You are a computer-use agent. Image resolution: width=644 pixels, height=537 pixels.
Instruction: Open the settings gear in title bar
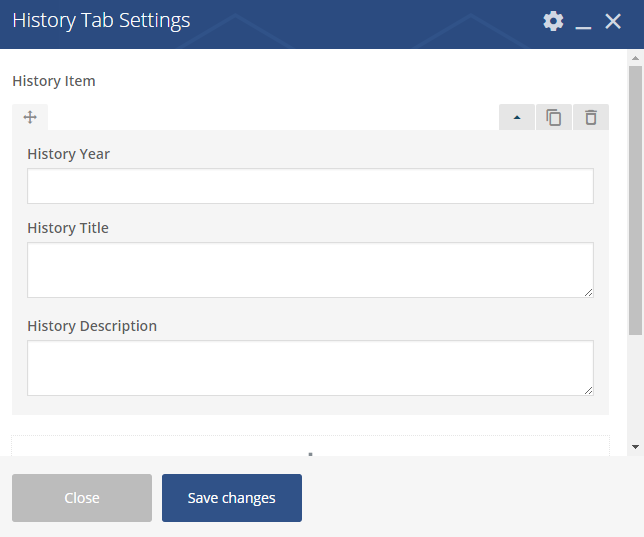click(553, 21)
